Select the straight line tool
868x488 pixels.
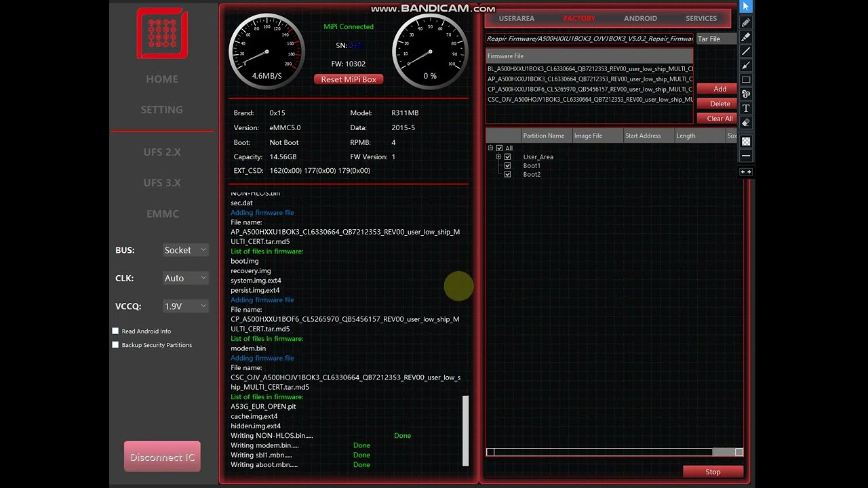(x=746, y=51)
